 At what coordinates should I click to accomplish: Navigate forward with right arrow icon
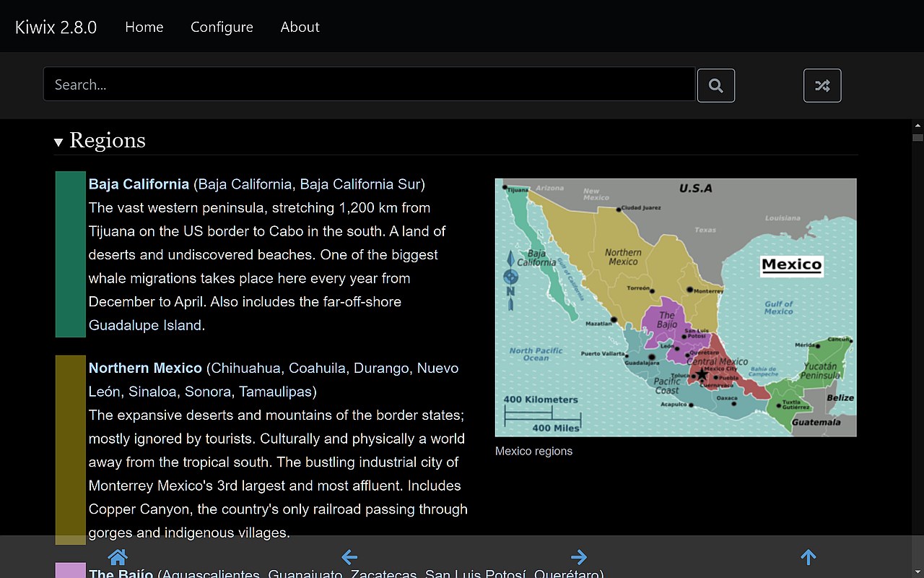pos(579,557)
